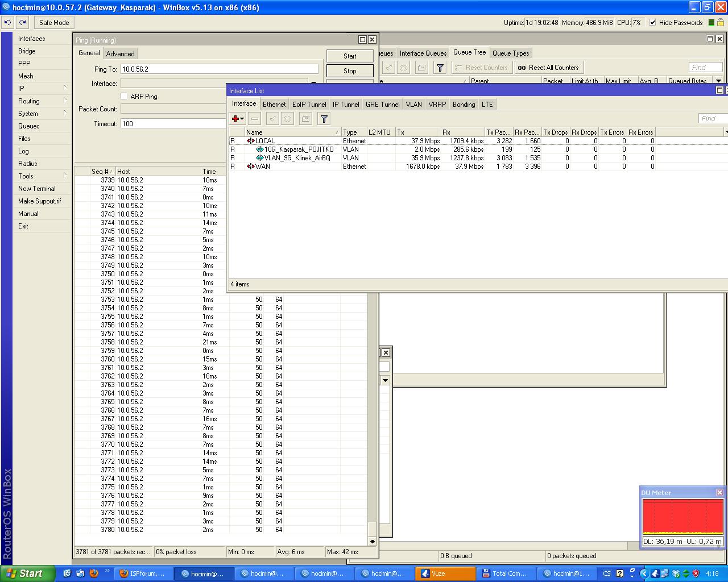Toggle the Hide Passwords checkbox
Viewport: 728px width, 582px height.
click(x=652, y=23)
